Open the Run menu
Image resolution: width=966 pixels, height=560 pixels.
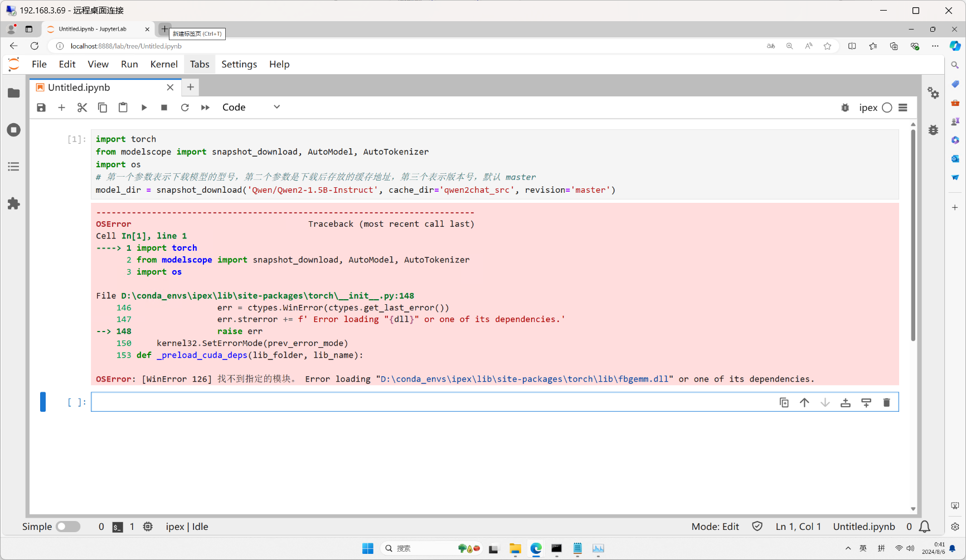click(x=129, y=64)
